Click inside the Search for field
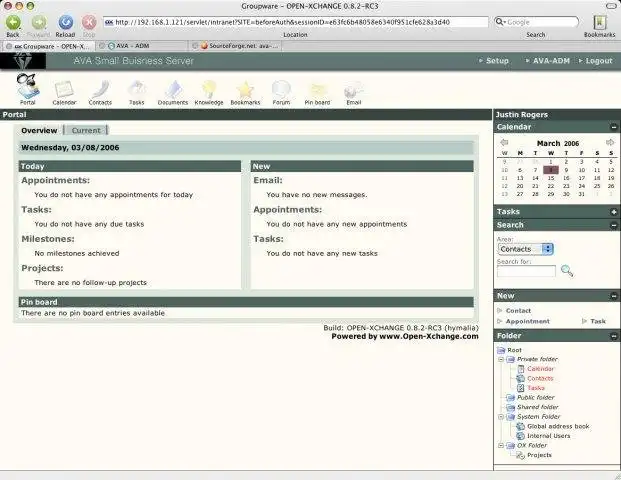This screenshot has width=621, height=480. pos(526,271)
